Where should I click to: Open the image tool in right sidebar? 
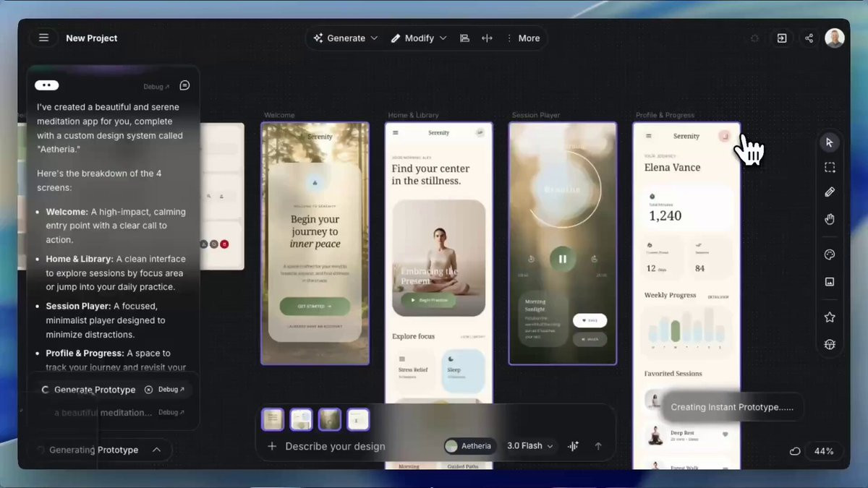pyautogui.click(x=830, y=282)
